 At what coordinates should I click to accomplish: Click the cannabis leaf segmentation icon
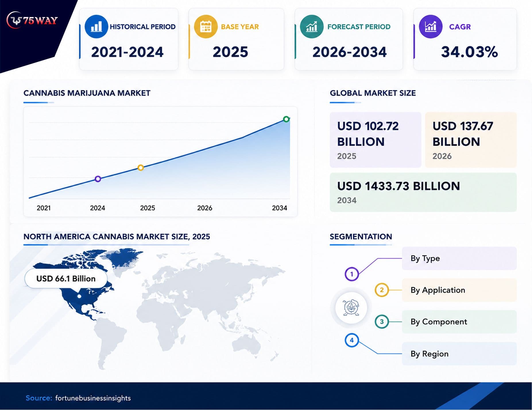[351, 308]
